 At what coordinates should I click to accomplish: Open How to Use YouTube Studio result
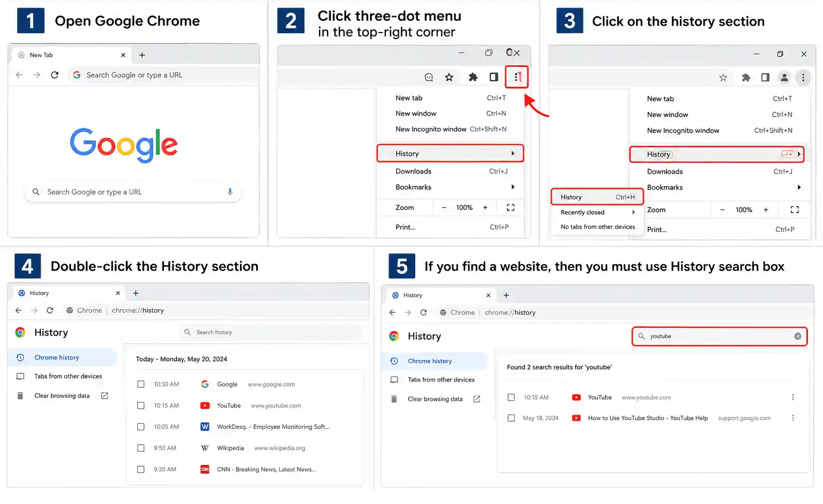pos(648,418)
